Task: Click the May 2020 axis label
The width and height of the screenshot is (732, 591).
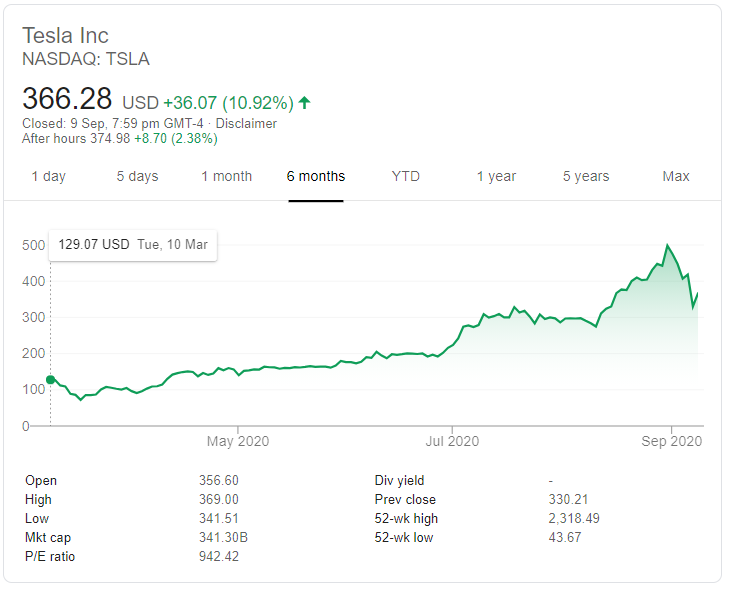Action: point(238,441)
